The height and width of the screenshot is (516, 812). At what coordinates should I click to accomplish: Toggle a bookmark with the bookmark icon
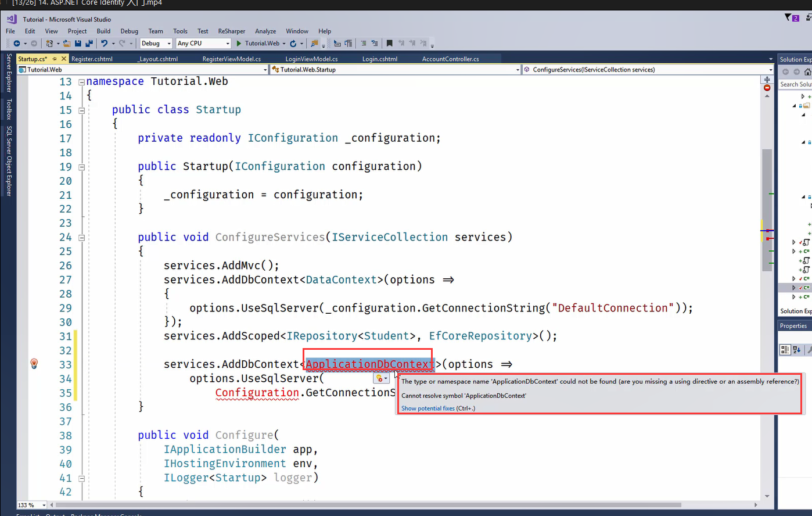(389, 44)
